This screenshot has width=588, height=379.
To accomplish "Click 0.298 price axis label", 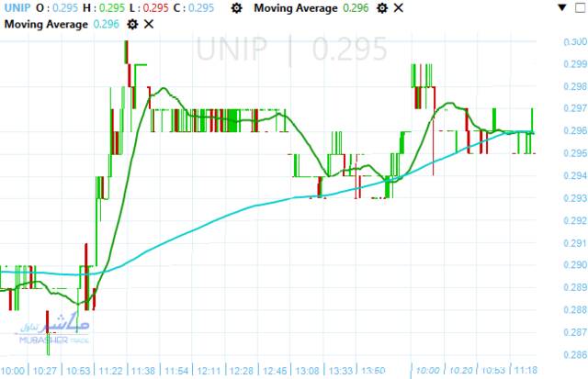I will (x=575, y=86).
